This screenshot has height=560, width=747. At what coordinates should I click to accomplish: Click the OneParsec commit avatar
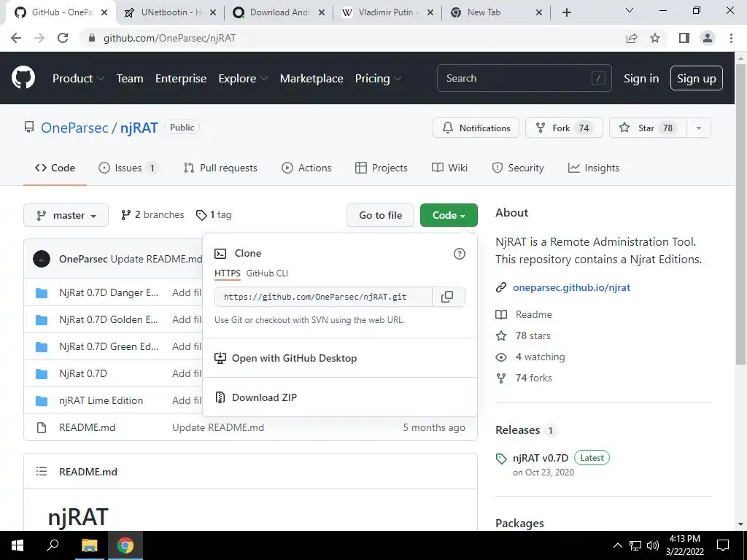click(42, 259)
